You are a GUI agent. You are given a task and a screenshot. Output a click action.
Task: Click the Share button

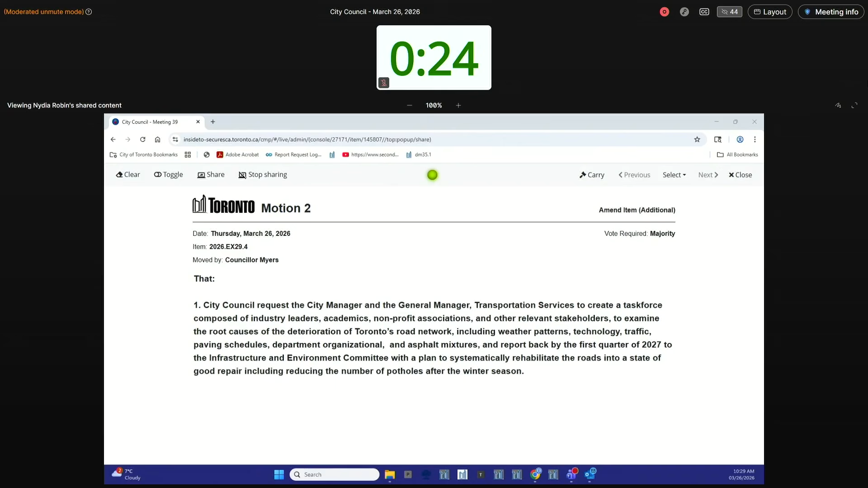pos(211,175)
